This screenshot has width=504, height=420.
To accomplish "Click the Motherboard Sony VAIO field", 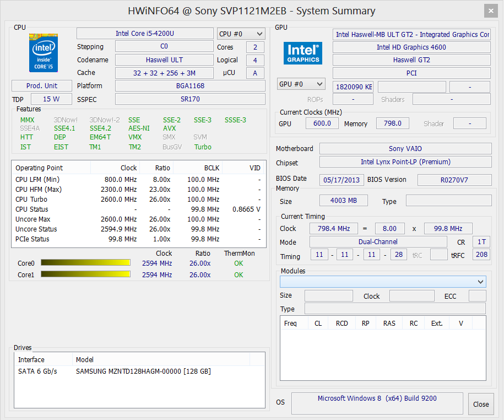I will (405, 149).
